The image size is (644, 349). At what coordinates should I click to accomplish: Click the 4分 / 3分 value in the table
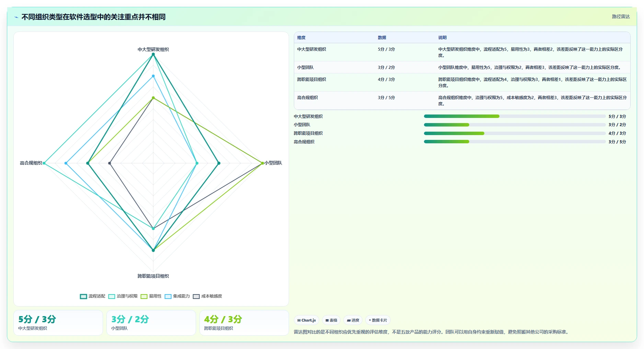pyautogui.click(x=387, y=80)
